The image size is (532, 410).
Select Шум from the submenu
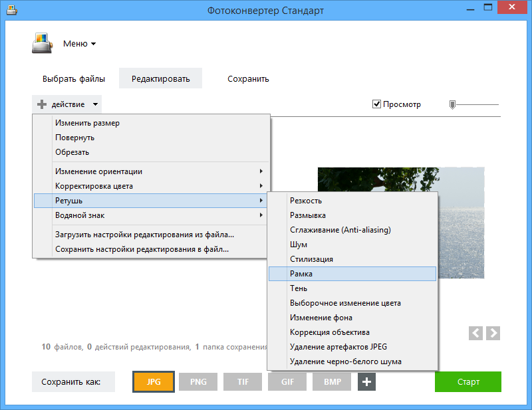pyautogui.click(x=352, y=244)
